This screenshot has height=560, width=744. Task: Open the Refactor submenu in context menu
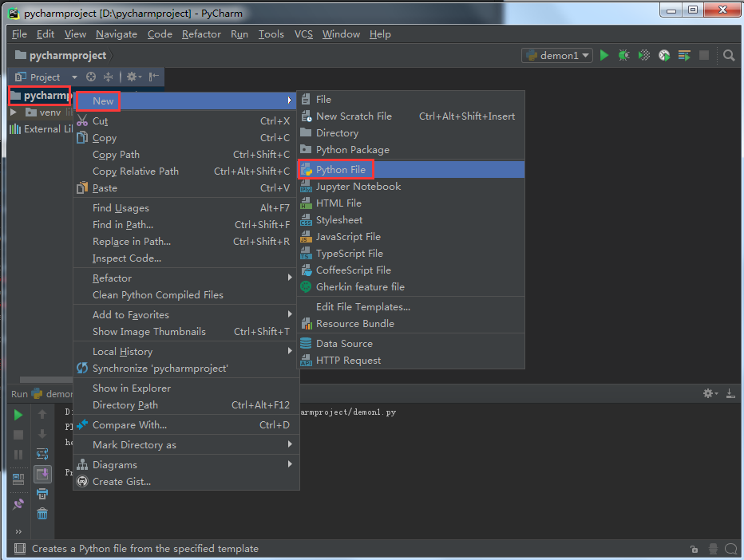pos(186,278)
